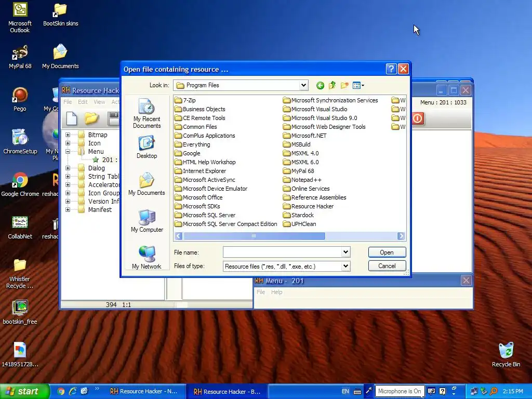Open the Look in folder dropdown
The height and width of the screenshot is (399, 532).
[303, 85]
